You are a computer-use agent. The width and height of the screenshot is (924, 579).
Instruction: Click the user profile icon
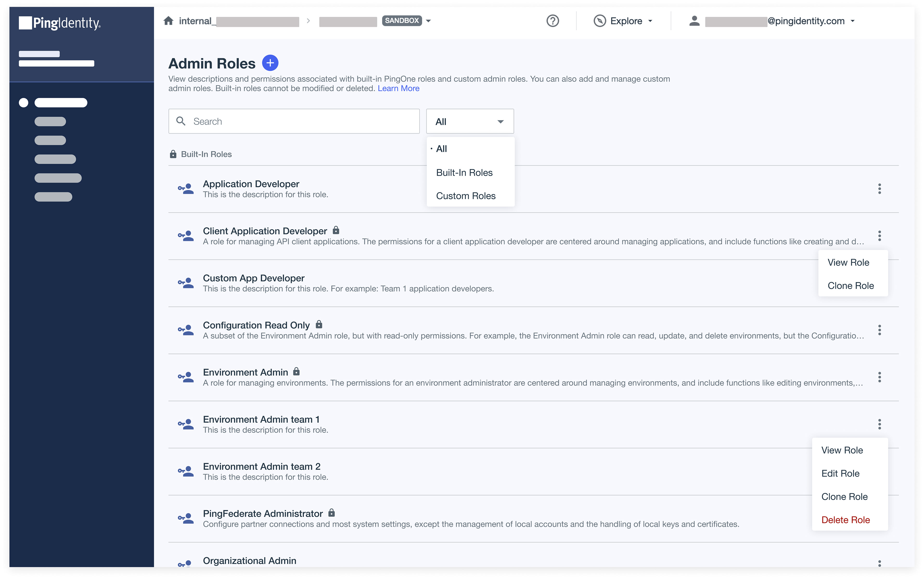694,21
